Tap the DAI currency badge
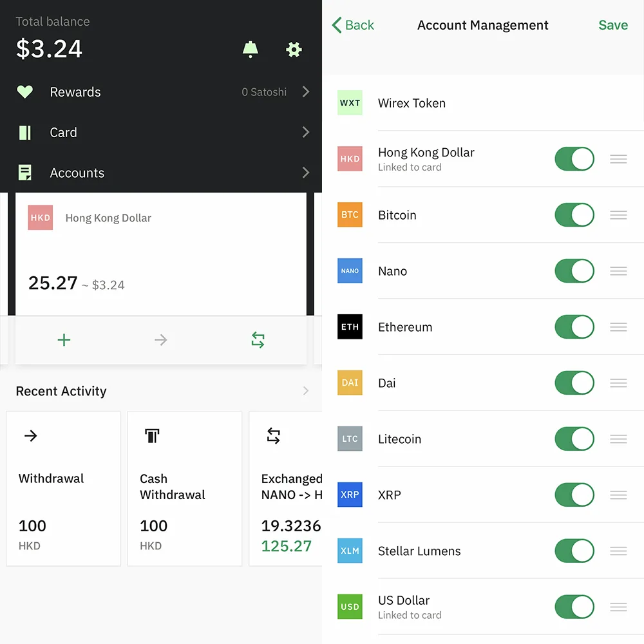This screenshot has width=644, height=644. 350,383
